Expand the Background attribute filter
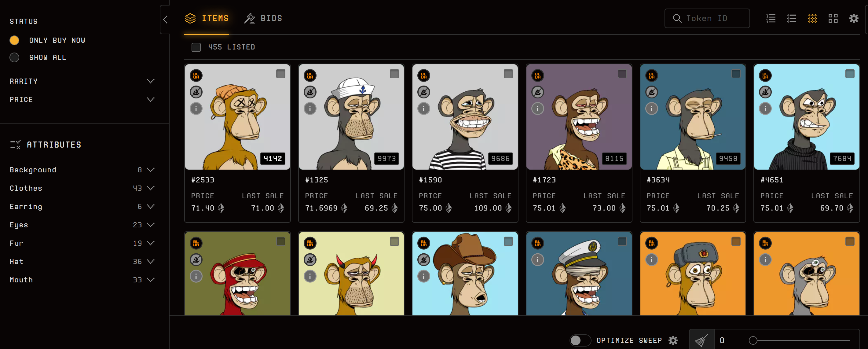Image resolution: width=868 pixels, height=349 pixels. pos(150,170)
